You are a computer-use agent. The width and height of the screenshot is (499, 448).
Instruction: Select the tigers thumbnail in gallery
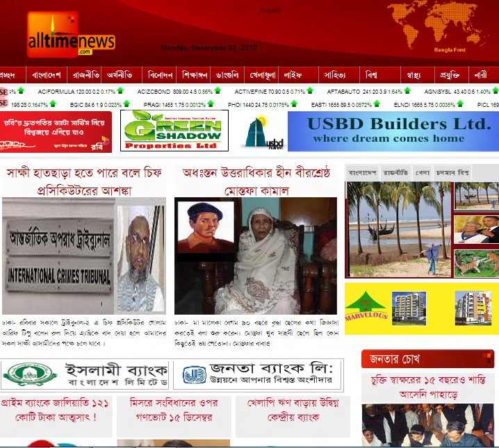pyautogui.click(x=476, y=263)
